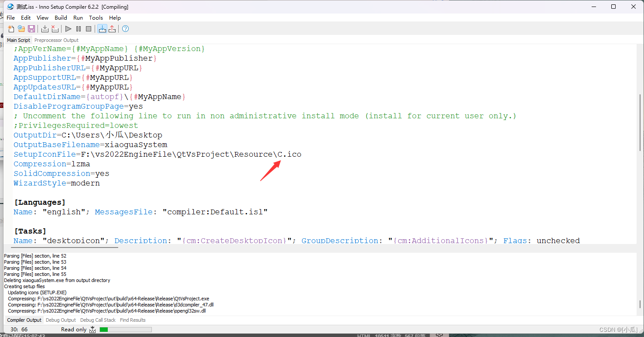Click compiling status icon in status bar
Screen dimensions: 644x337
coord(92,330)
